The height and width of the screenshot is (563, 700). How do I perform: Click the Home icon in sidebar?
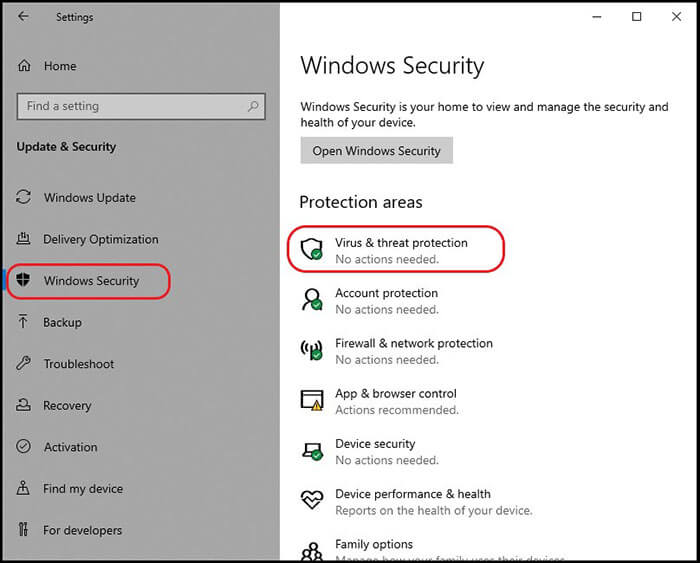click(24, 66)
